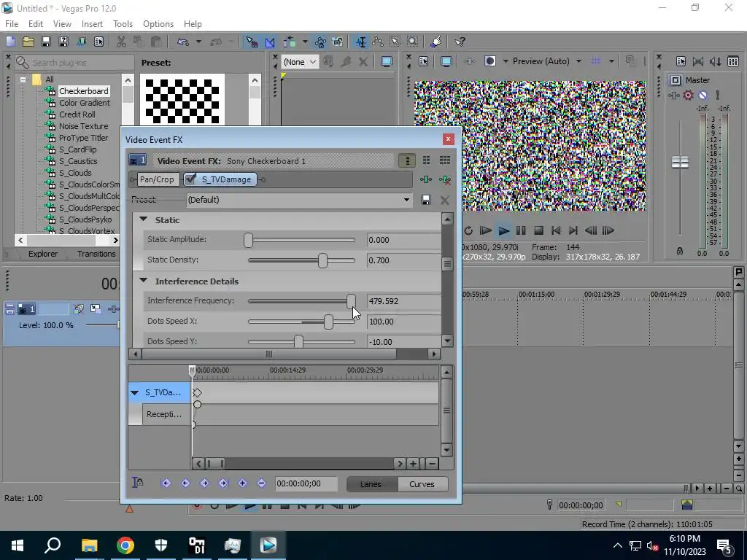747x560 pixels.
Task: Open the Options menu
Action: point(158,24)
